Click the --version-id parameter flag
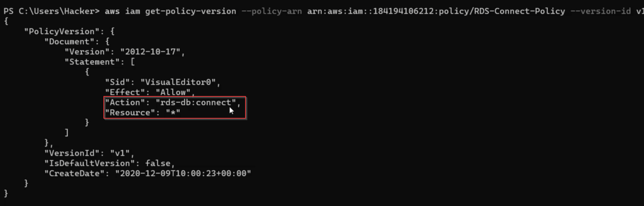This screenshot has height=206, width=644. (x=601, y=11)
